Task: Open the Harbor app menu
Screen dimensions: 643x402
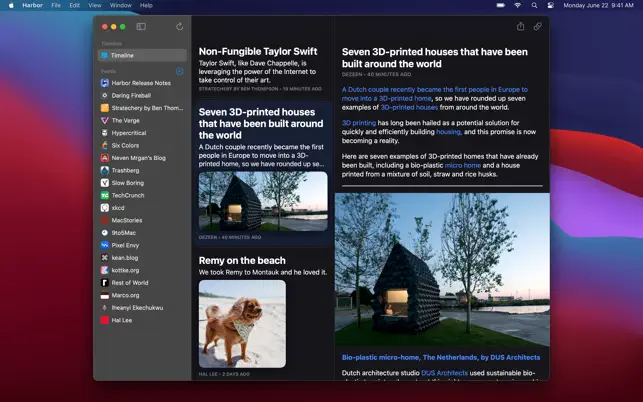Action: 32,5
